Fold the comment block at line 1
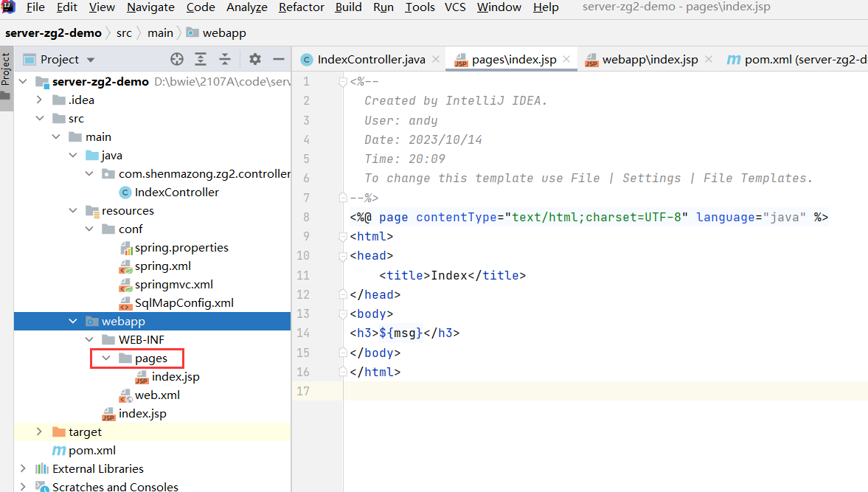 coord(343,82)
